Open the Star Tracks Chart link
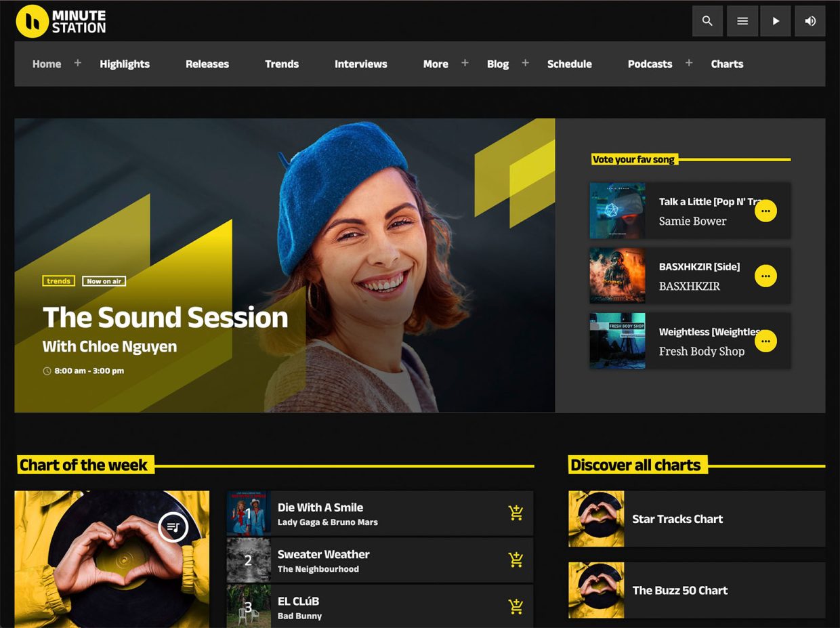This screenshot has width=840, height=628. 696,519
